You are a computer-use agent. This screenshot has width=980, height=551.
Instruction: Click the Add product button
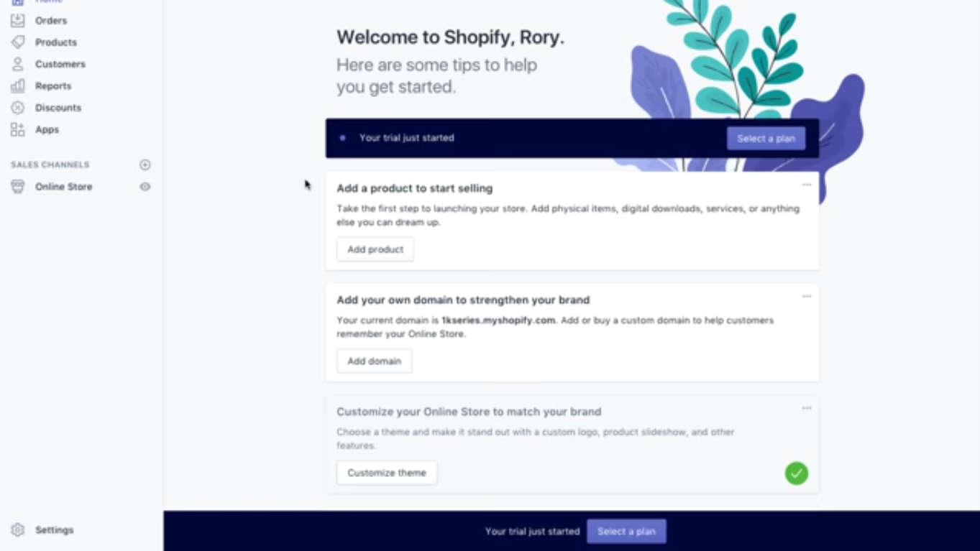point(375,249)
